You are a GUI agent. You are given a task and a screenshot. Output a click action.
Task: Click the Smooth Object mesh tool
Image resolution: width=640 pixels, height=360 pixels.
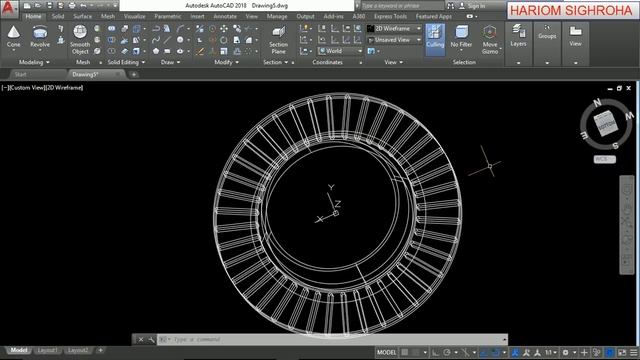(80, 40)
